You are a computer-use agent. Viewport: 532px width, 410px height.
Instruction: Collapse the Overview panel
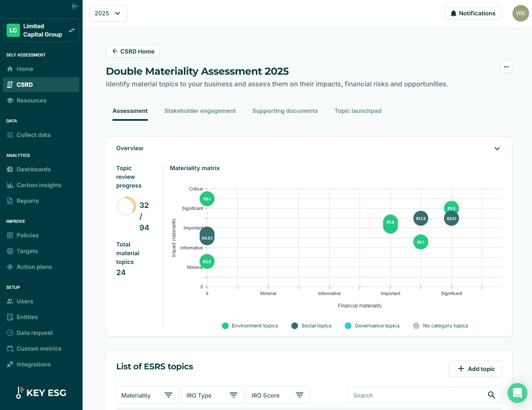click(x=497, y=148)
